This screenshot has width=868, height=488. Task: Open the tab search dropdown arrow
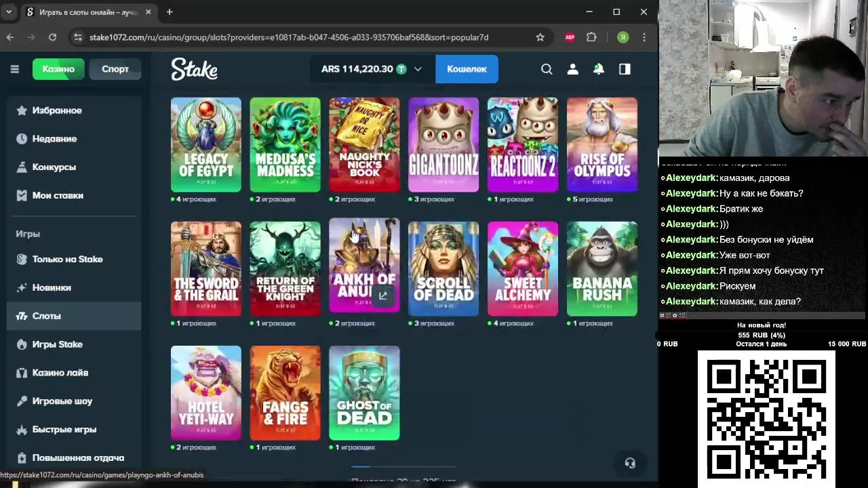9,12
